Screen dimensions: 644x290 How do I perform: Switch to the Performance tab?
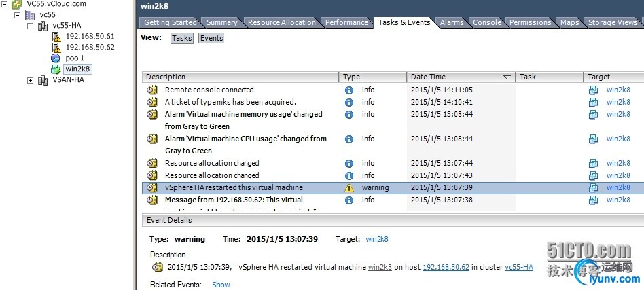(x=346, y=22)
